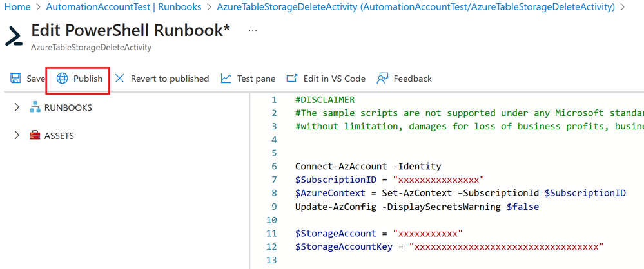The width and height of the screenshot is (644, 269).
Task: Click line number 13 in editor
Action: 271,260
